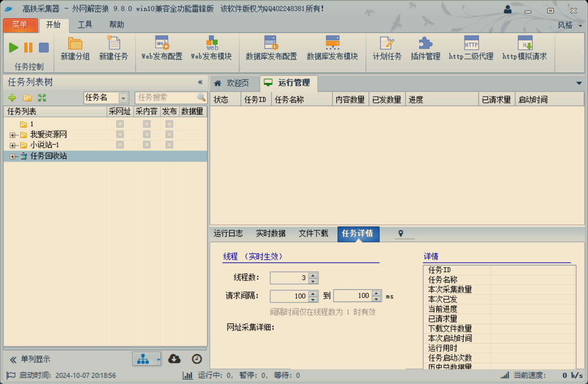Image resolution: width=588 pixels, height=384 pixels.
Task: Open the 运行日志 tab
Action: coord(228,233)
